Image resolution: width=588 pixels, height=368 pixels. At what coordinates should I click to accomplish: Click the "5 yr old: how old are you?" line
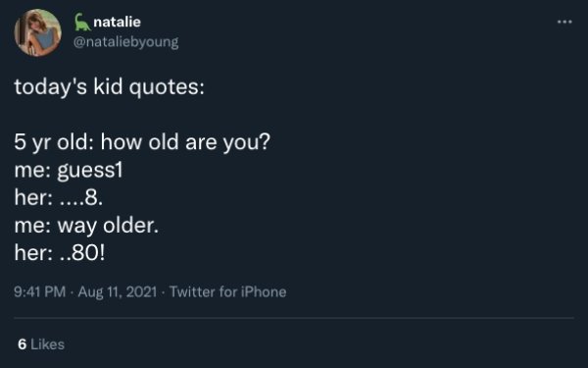pos(142,142)
